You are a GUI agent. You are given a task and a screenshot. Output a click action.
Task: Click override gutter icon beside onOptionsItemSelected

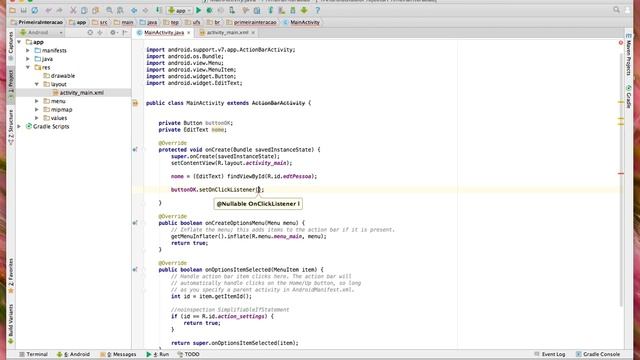click(135, 269)
